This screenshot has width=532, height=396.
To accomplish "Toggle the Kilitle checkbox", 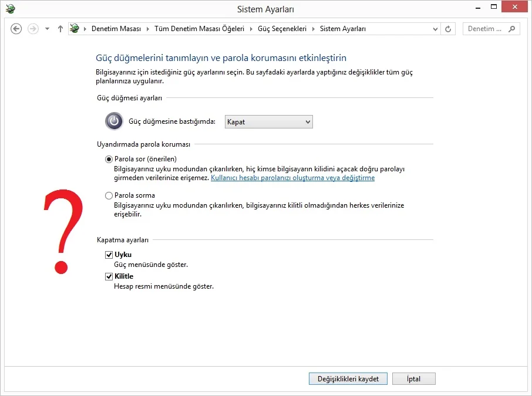I will (109, 276).
